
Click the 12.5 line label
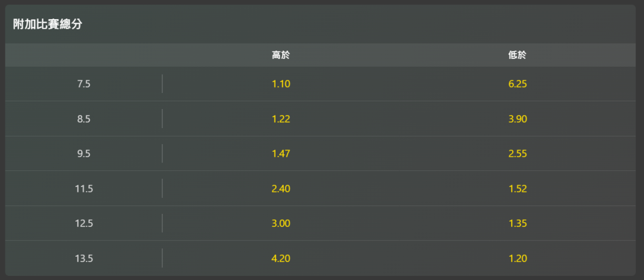point(84,224)
